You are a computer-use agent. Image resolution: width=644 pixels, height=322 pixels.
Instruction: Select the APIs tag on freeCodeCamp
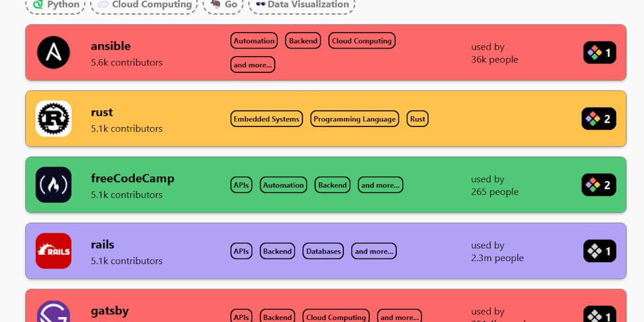tap(241, 186)
